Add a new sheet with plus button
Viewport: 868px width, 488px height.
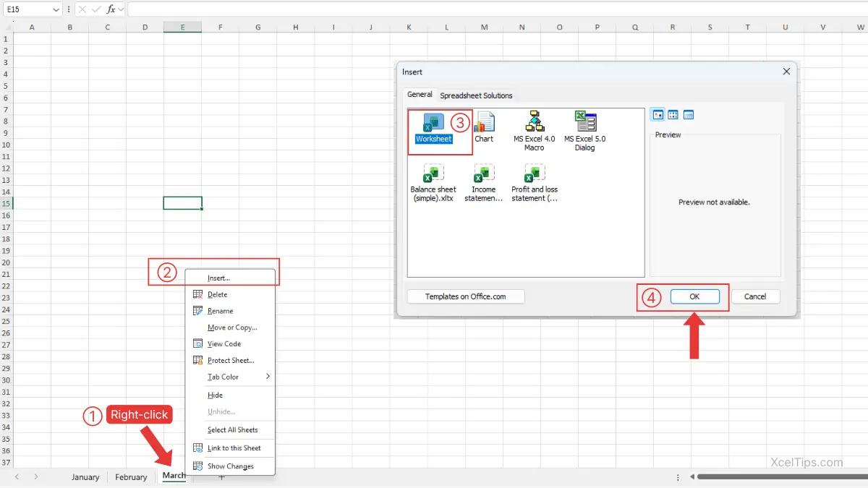click(221, 477)
